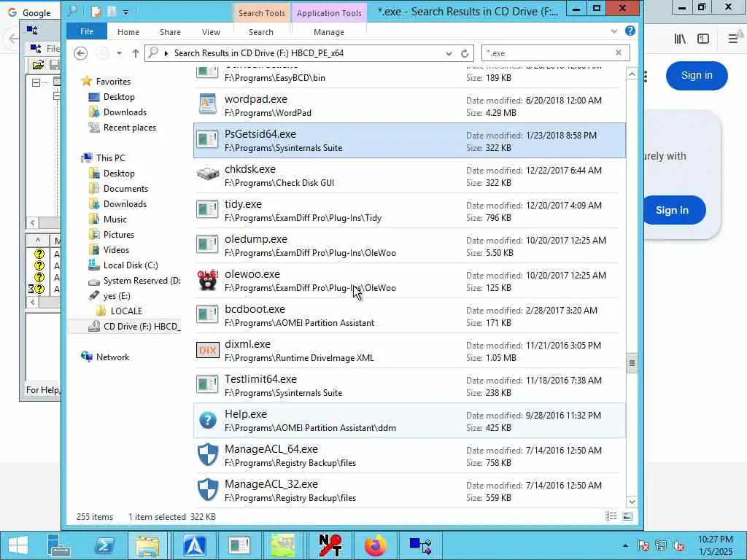Select the oledump.exe file icon
This screenshot has width=747, height=560.
[208, 244]
